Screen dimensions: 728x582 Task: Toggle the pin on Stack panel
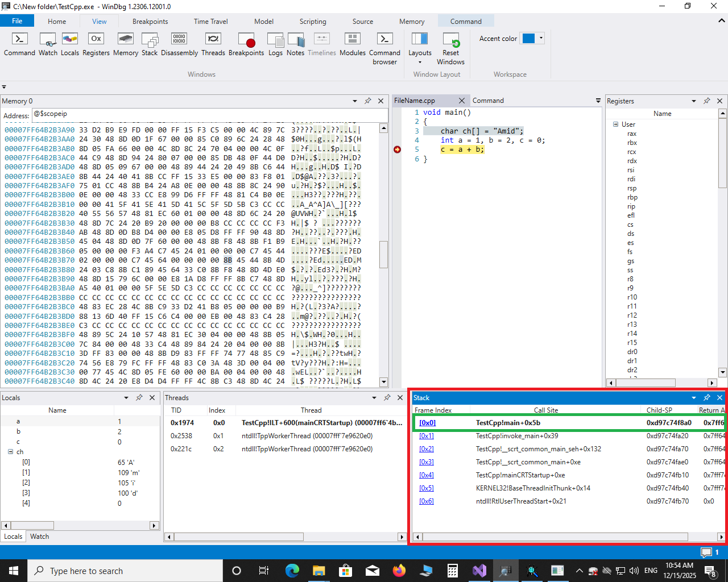coord(706,398)
